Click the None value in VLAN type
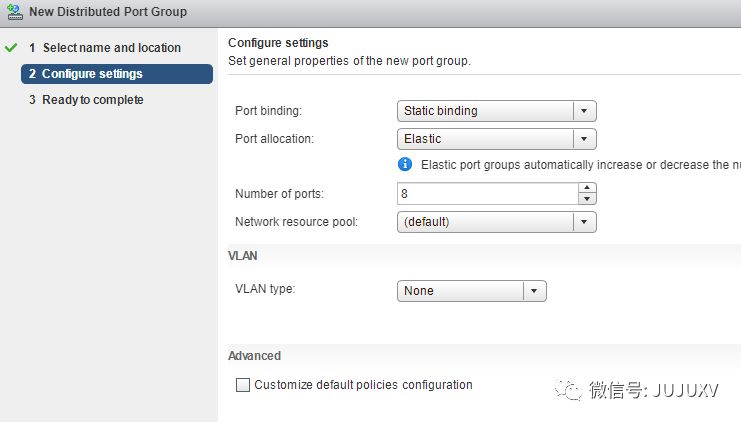Image resolution: width=741 pixels, height=422 pixels. pyautogui.click(x=460, y=291)
